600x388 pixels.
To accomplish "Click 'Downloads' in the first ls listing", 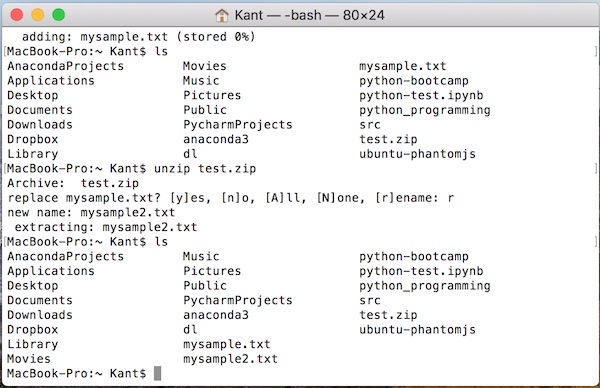I will point(40,124).
